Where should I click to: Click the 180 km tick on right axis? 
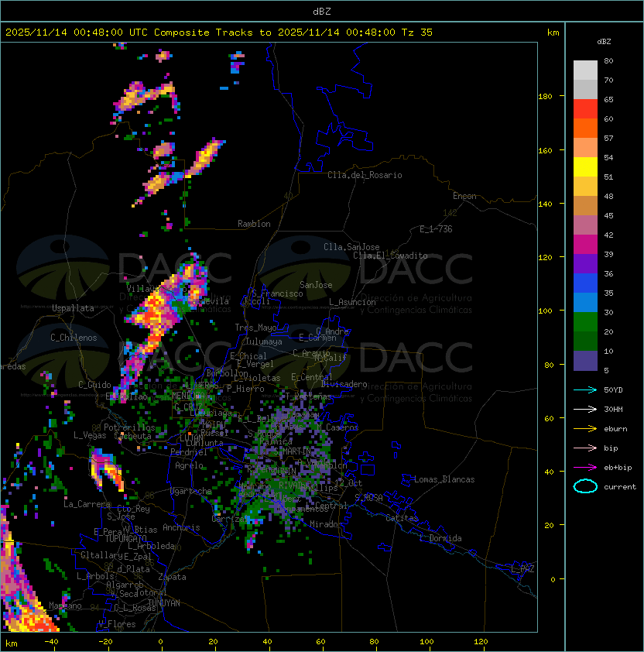tap(545, 97)
